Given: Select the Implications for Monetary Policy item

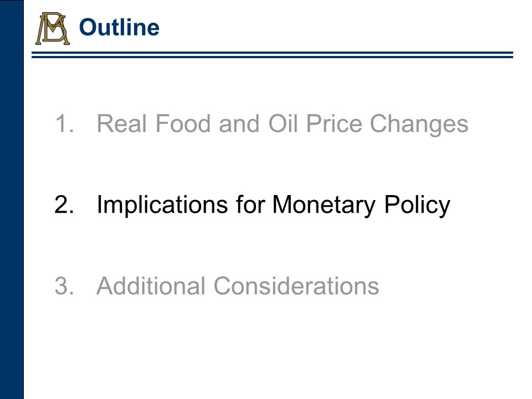Looking at the screenshot, I should 273,205.
